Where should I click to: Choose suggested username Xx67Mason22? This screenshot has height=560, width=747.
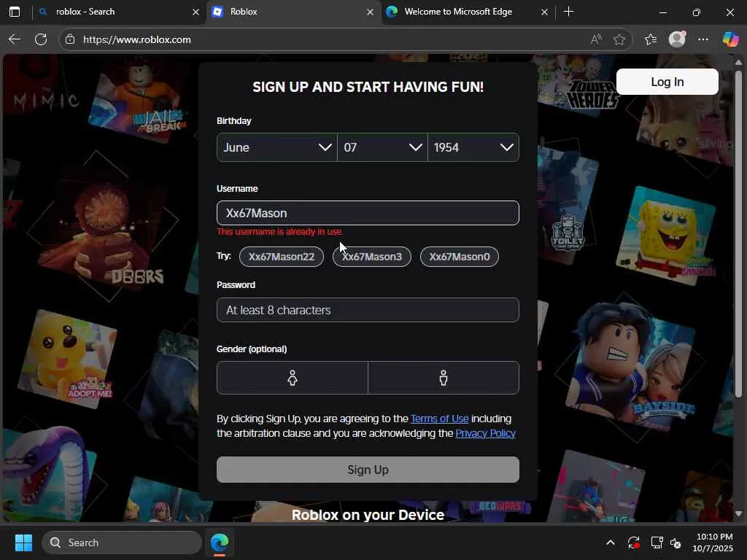(281, 257)
